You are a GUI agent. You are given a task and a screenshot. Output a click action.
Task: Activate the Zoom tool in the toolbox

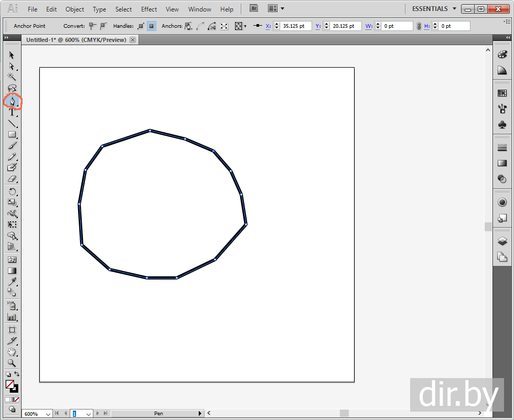point(12,363)
